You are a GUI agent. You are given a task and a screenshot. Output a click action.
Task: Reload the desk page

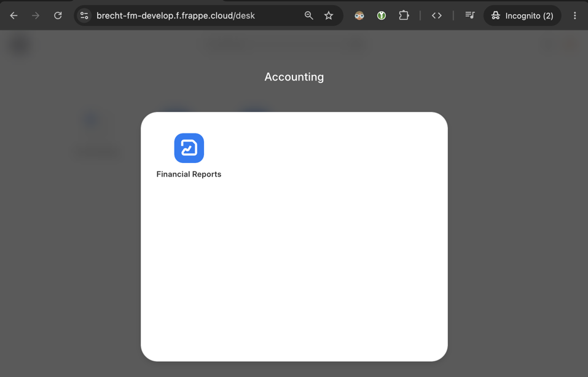pyautogui.click(x=58, y=15)
